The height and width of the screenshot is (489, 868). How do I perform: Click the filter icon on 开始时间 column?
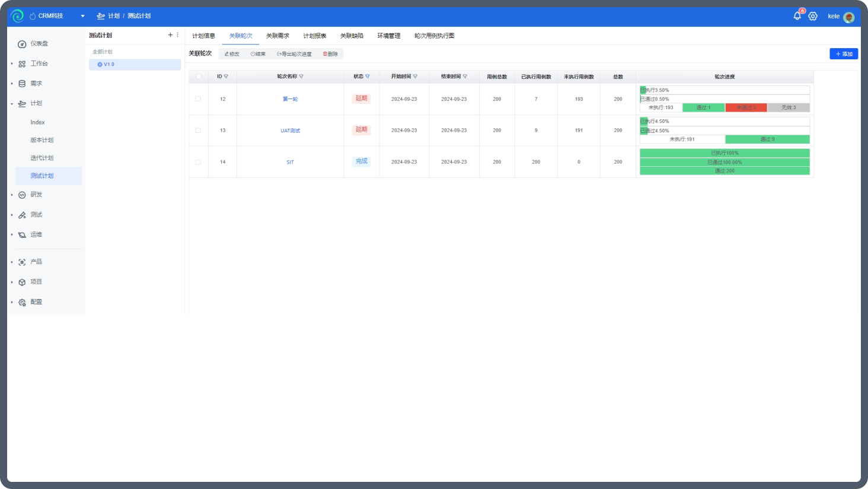pos(415,77)
